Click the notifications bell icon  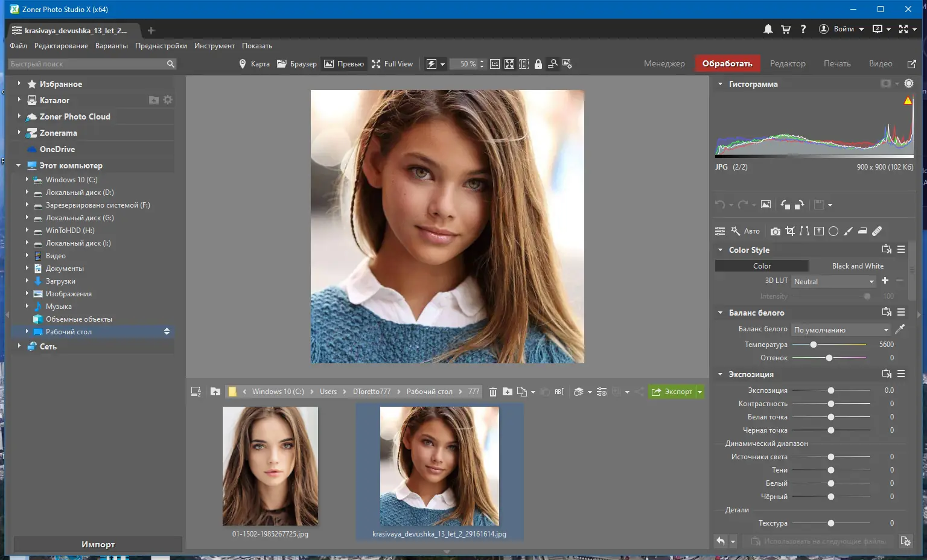(768, 29)
